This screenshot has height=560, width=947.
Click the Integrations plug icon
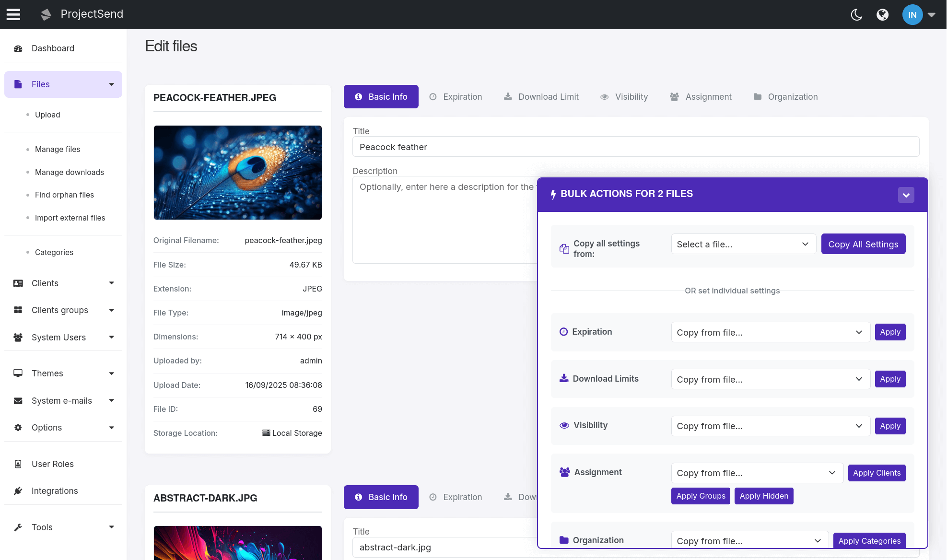pyautogui.click(x=18, y=490)
